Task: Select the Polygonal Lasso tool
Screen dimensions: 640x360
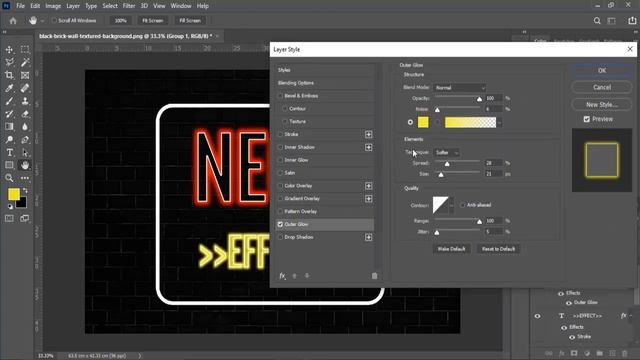Action: click(9, 62)
